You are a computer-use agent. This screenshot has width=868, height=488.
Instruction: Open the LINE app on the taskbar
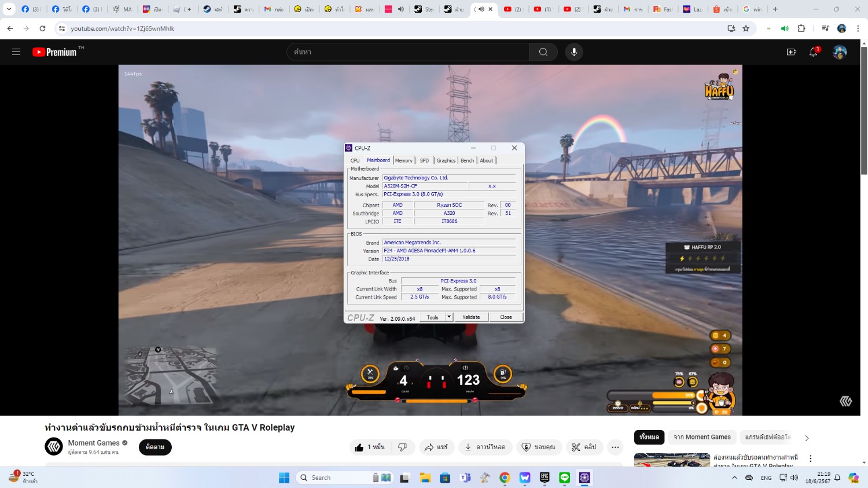565,478
